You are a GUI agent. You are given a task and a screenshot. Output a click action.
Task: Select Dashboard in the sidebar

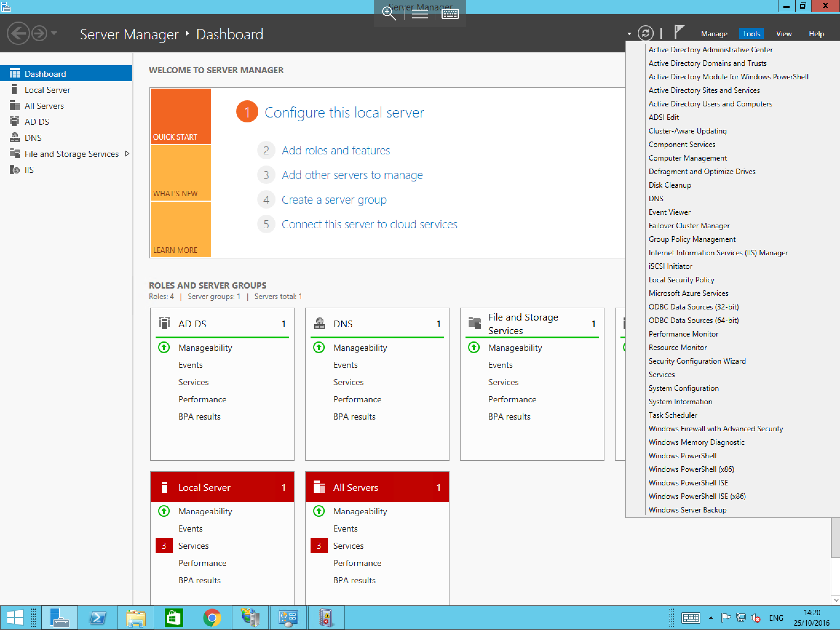click(x=66, y=74)
